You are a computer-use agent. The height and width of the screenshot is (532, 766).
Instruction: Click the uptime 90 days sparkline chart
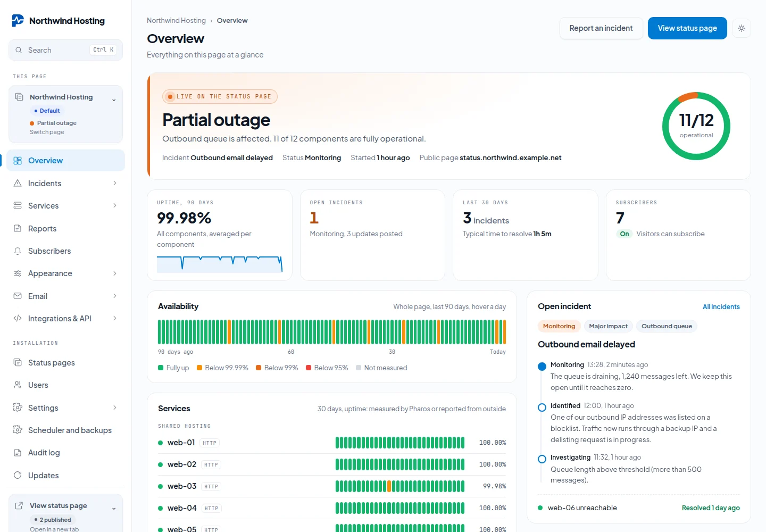coord(220,264)
